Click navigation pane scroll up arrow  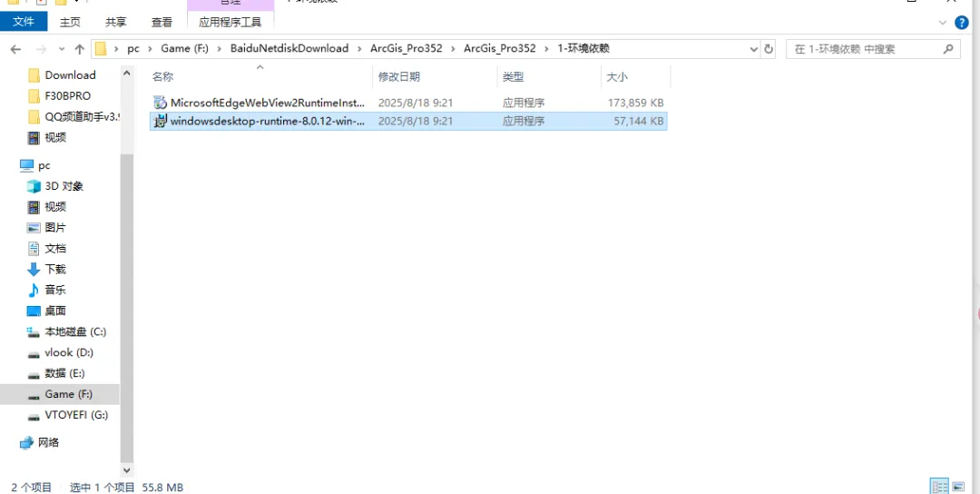(x=127, y=74)
